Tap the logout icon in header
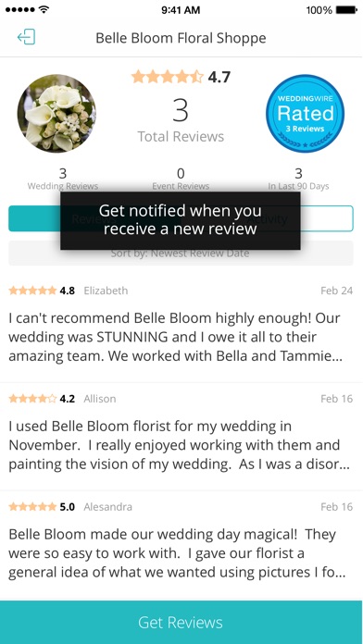363x644 pixels. [26, 37]
